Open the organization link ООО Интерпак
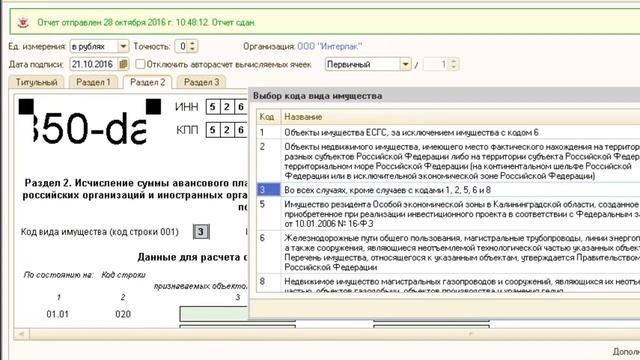 coord(329,46)
